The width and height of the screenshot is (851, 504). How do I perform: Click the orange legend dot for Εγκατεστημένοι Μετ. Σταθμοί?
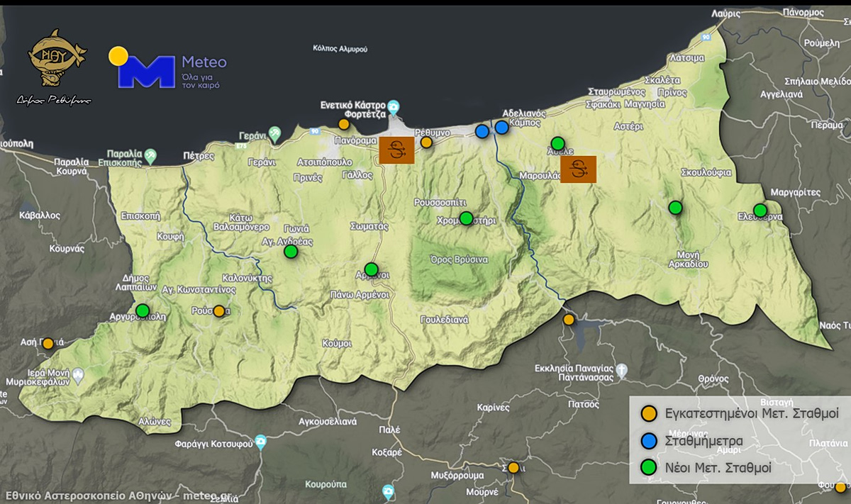[x=647, y=413]
